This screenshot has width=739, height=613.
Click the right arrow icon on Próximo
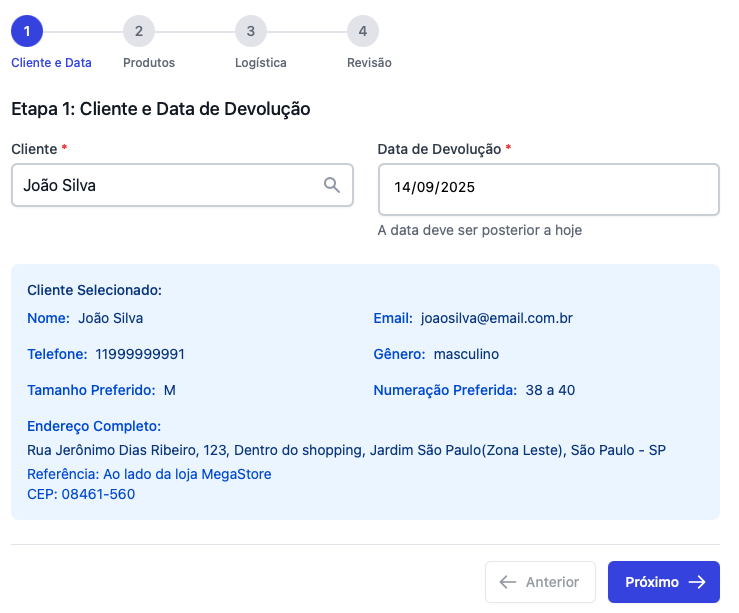click(697, 582)
